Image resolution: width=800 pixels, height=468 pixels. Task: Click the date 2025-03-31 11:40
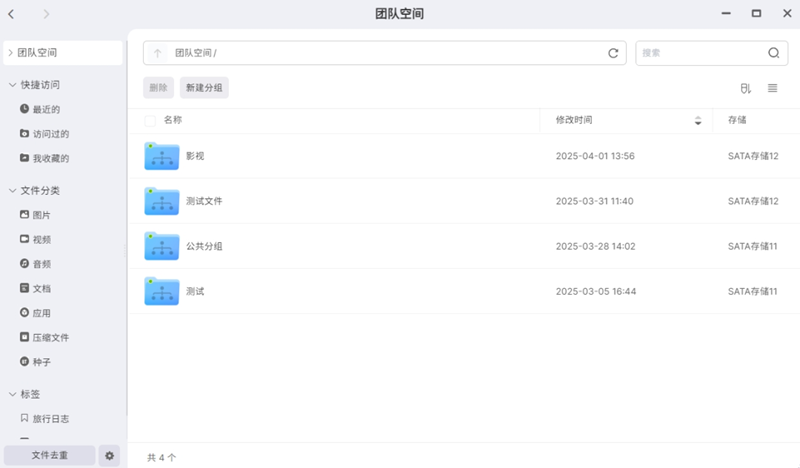pyautogui.click(x=594, y=201)
